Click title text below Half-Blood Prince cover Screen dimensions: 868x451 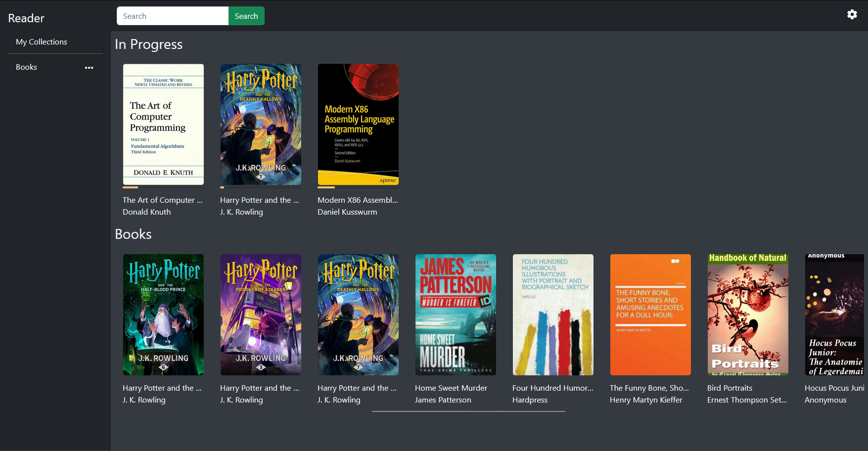click(162, 388)
